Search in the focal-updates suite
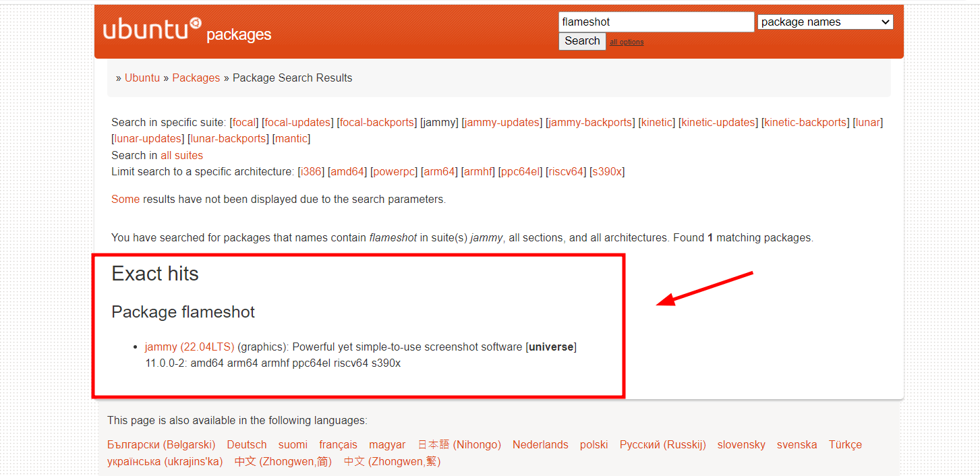This screenshot has height=476, width=980. [297, 122]
